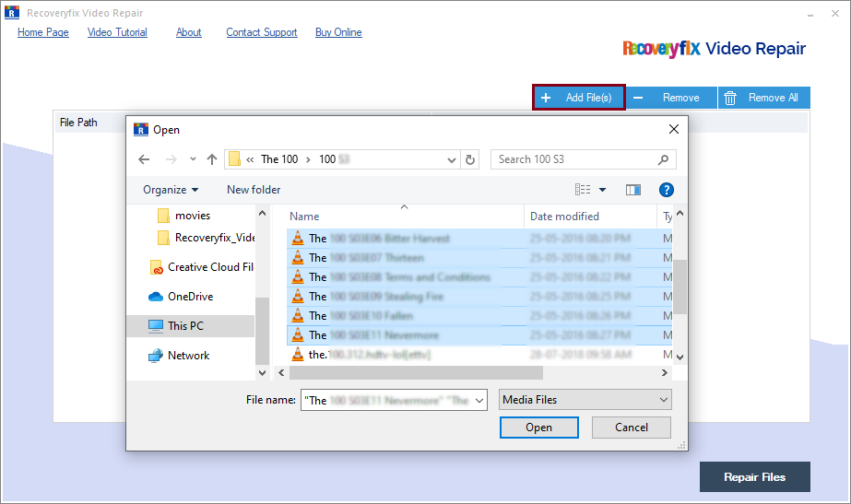Select Network in navigation pane
This screenshot has height=504, width=851.
[x=179, y=356]
